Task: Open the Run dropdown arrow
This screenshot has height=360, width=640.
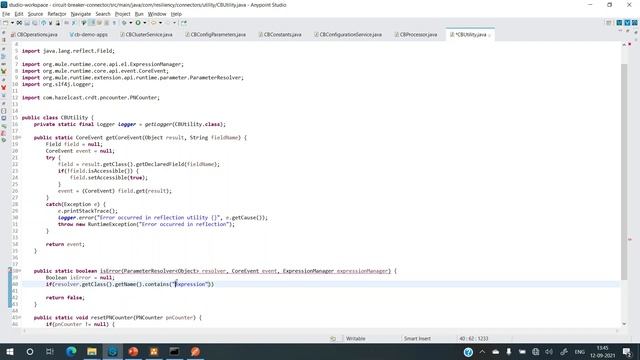Action: 145,23
